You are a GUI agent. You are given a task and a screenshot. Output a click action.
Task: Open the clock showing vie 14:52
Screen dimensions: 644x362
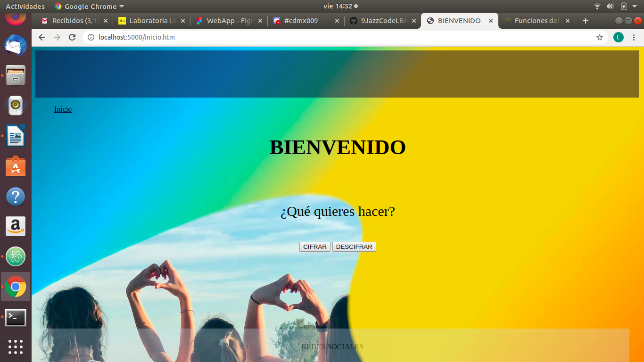tap(340, 6)
